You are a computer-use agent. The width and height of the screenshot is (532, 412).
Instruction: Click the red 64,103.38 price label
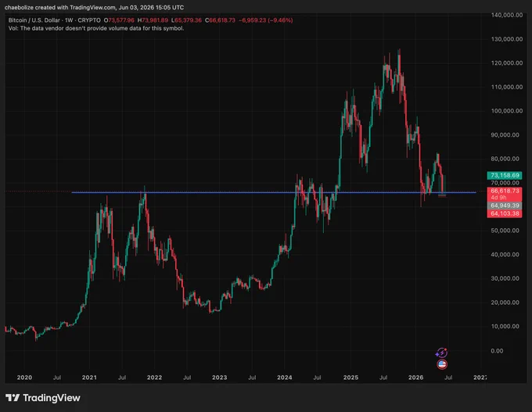point(505,213)
